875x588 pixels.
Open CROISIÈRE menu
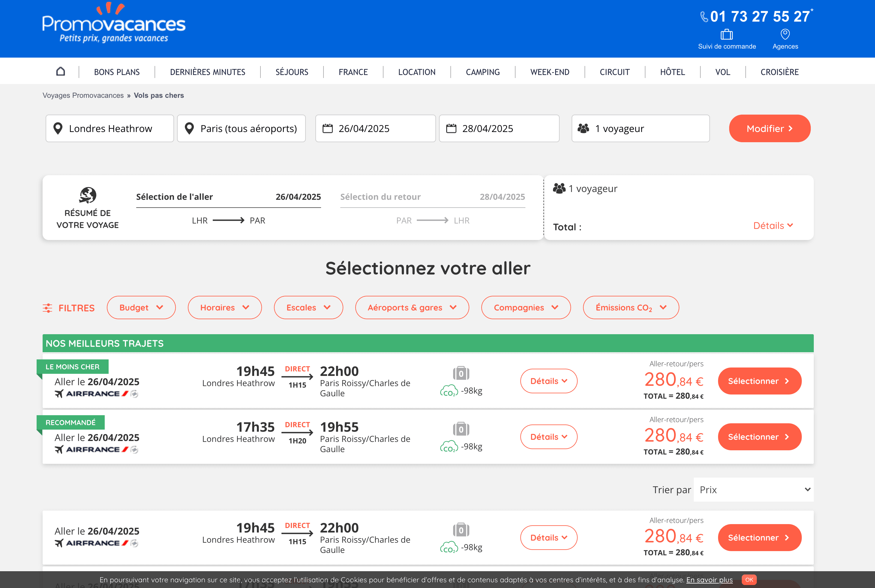pyautogui.click(x=779, y=72)
